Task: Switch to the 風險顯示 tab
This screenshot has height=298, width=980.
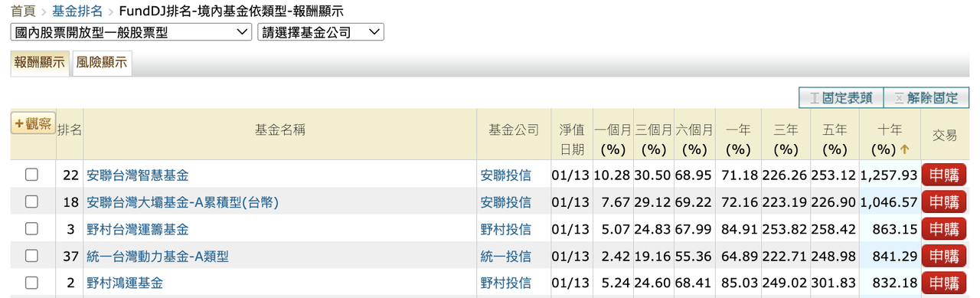Action: point(102,64)
